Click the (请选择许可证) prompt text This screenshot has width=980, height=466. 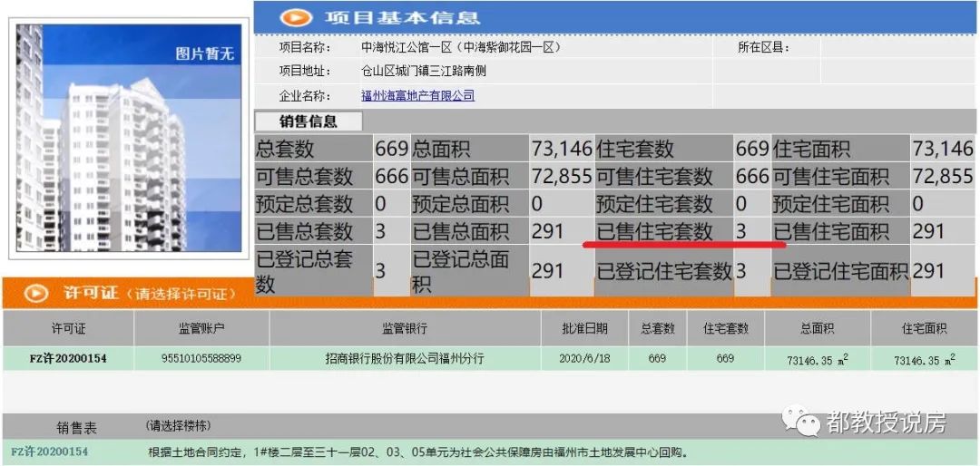point(181,294)
